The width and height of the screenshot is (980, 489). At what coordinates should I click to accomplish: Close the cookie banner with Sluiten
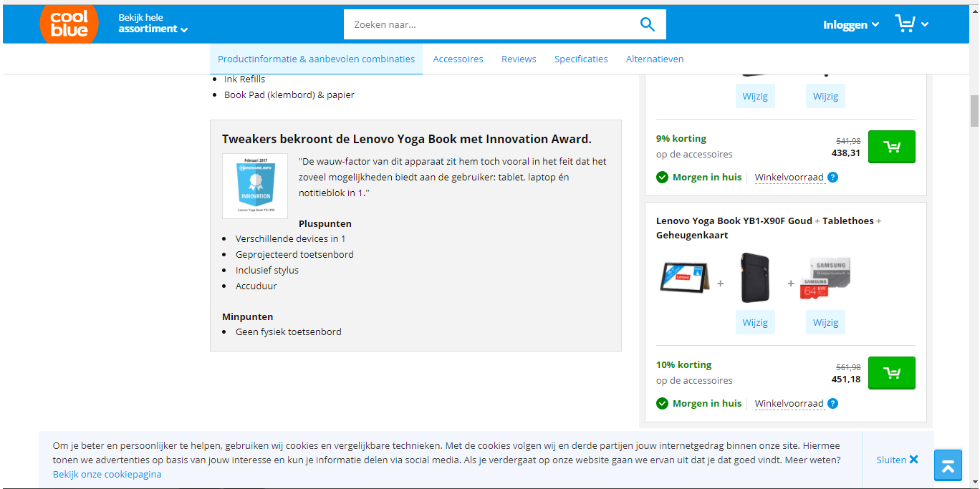tap(897, 460)
